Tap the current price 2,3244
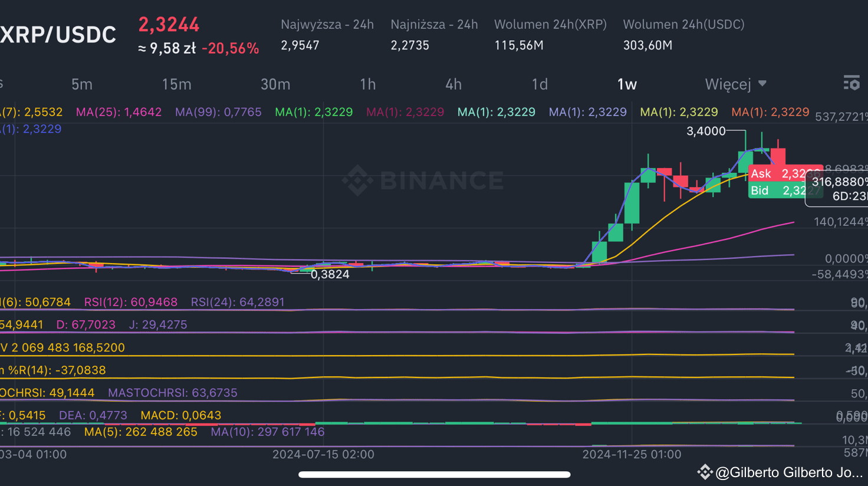Screen dimensions: 868x486 coord(169,25)
